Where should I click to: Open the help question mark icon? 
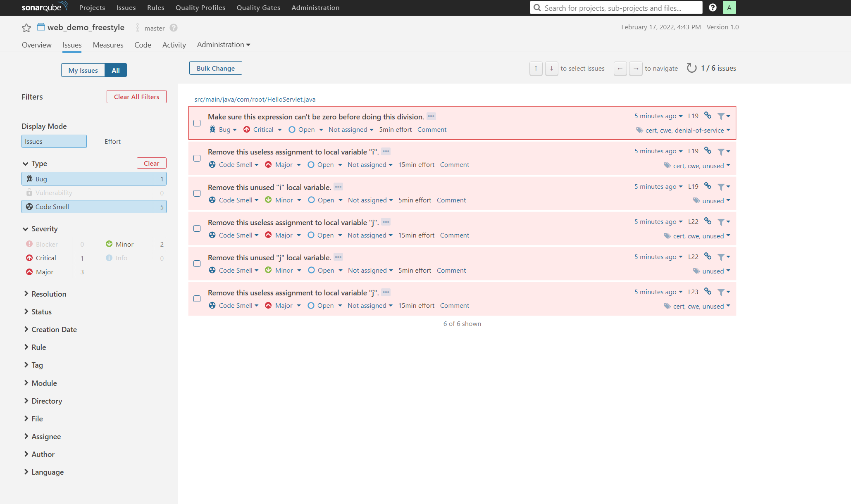(x=713, y=7)
